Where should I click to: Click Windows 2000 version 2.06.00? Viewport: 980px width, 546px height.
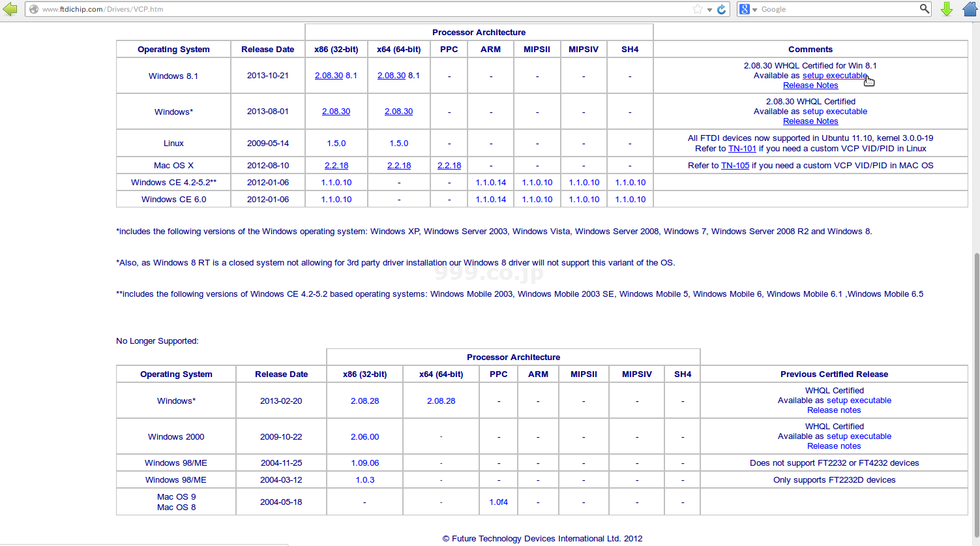(365, 437)
